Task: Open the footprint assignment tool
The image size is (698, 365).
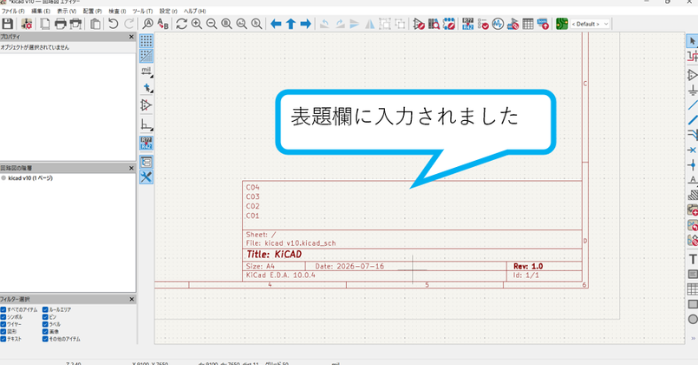Action: point(513,24)
